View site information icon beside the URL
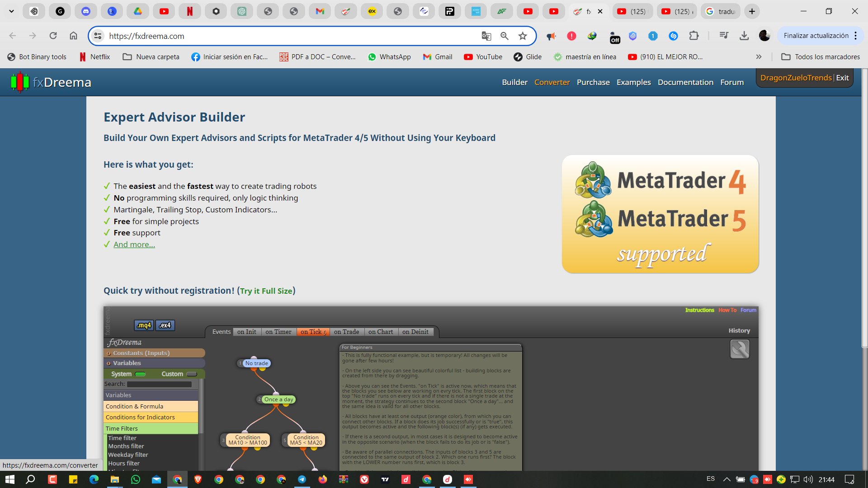Viewport: 868px width, 488px height. point(98,36)
